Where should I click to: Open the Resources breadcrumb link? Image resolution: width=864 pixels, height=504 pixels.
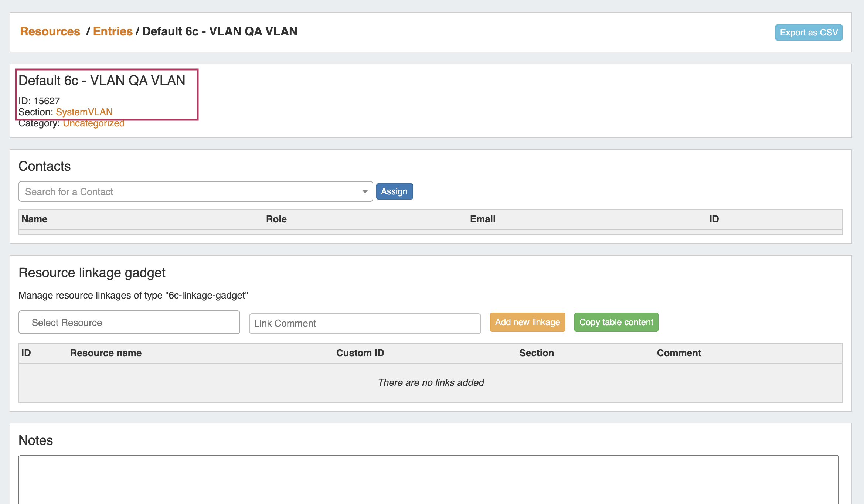[50, 31]
